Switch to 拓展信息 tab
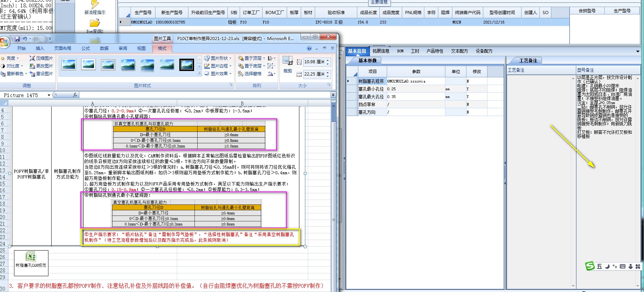Image resolution: width=644 pixels, height=292 pixels. (x=381, y=51)
